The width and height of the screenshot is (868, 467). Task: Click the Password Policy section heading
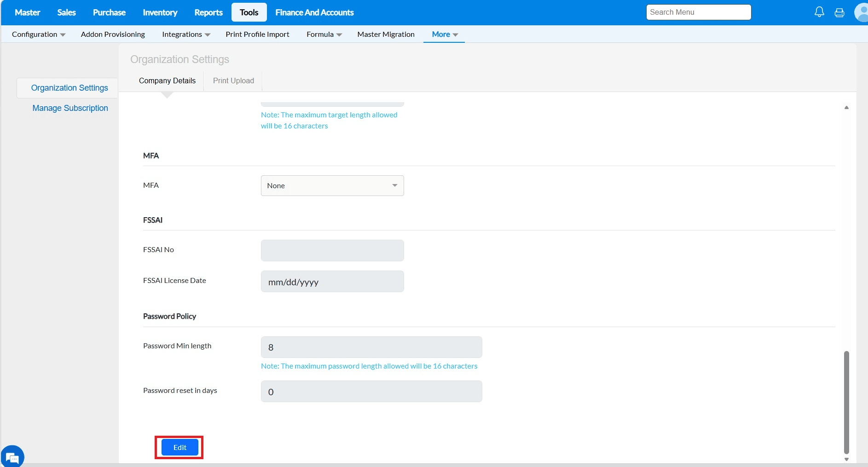tap(169, 316)
